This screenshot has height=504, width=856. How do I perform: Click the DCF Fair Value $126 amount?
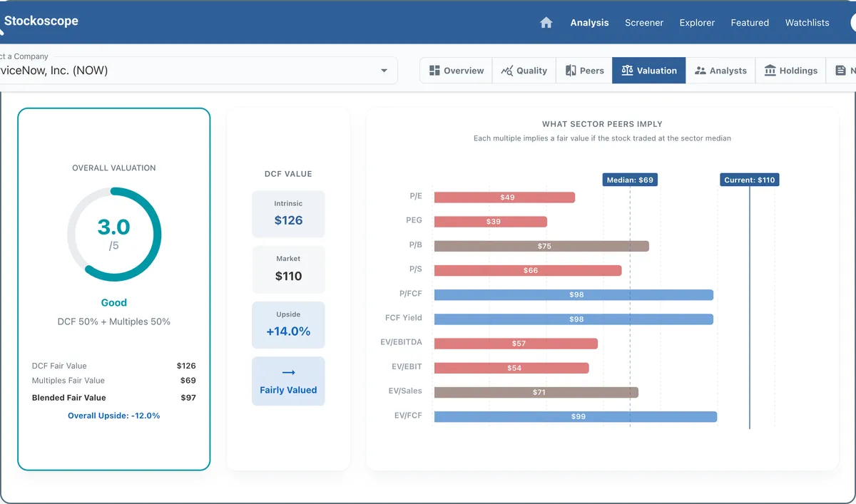coord(186,366)
